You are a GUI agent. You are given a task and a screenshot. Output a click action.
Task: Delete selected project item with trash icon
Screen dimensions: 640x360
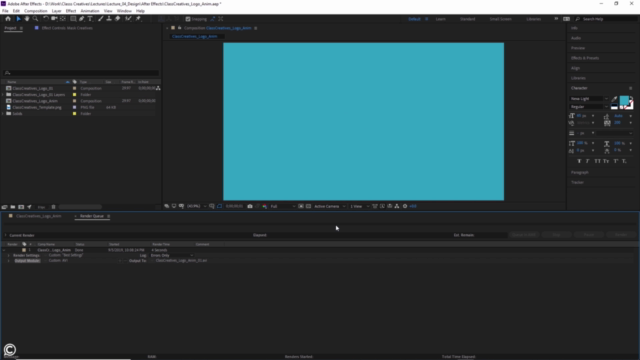tap(53, 207)
